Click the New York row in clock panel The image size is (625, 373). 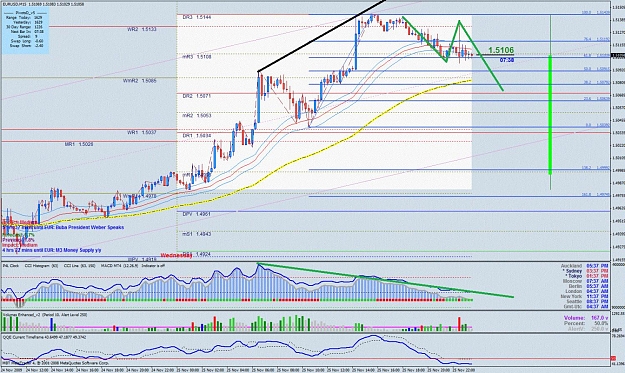pyautogui.click(x=585, y=296)
